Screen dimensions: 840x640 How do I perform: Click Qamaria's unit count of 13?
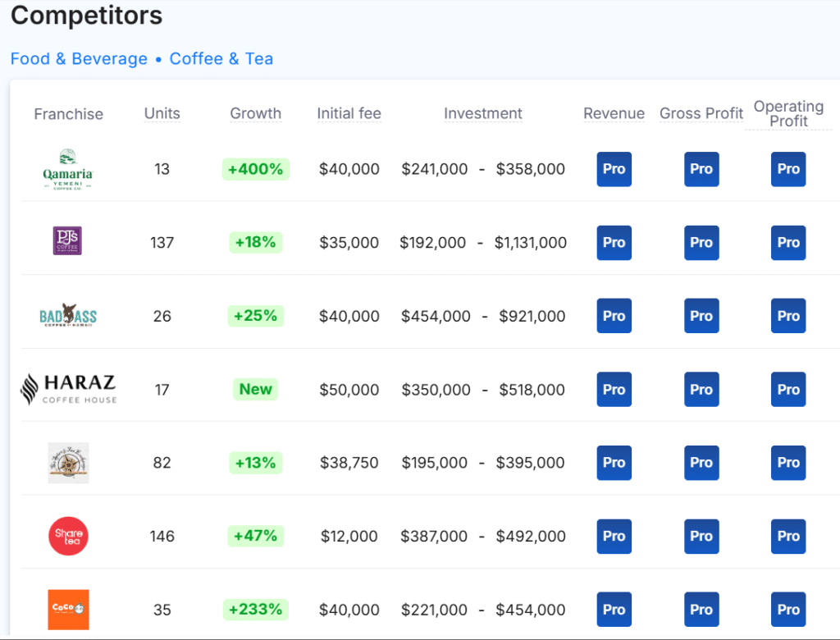point(162,169)
